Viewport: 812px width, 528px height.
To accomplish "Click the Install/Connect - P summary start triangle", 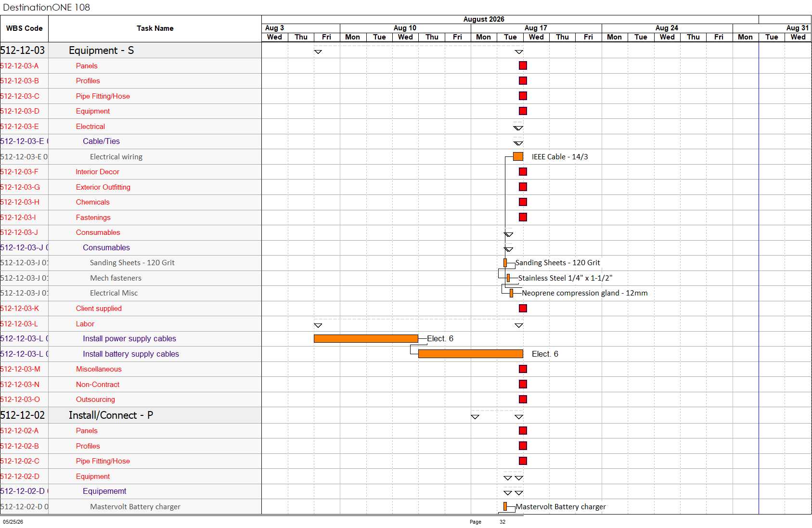I will [x=475, y=417].
